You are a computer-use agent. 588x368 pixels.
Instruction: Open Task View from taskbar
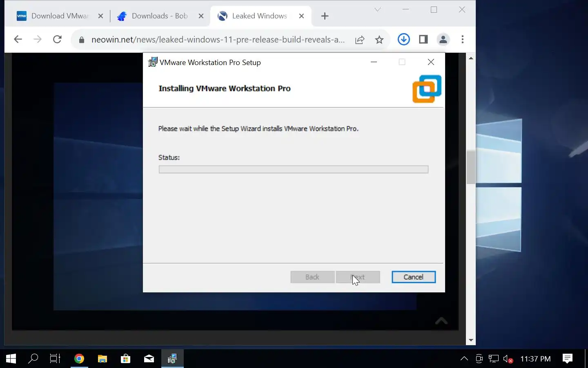tap(55, 359)
